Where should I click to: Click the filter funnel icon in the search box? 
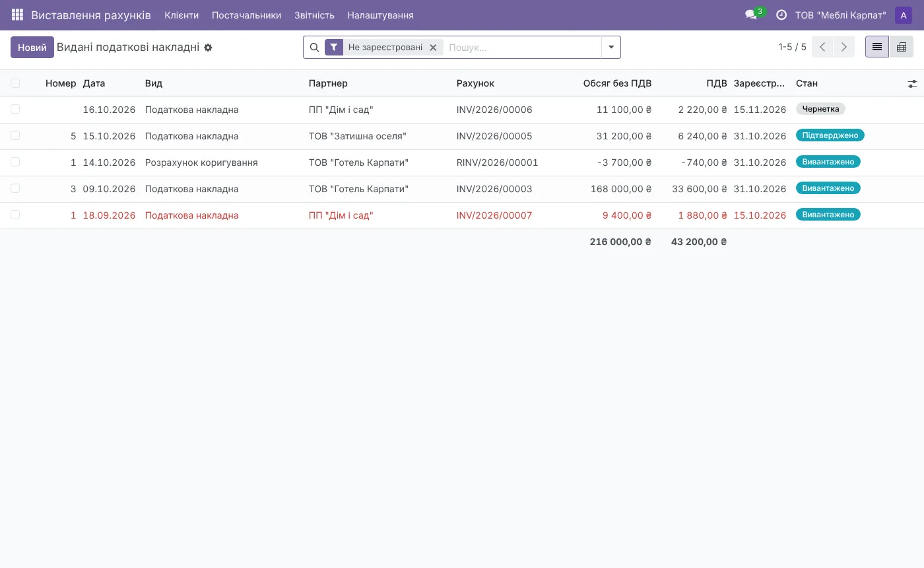point(334,48)
